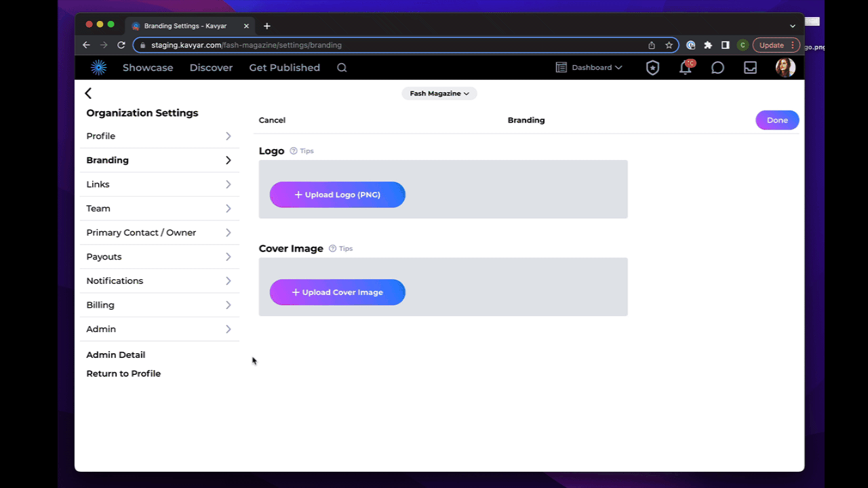Open the tab search chevron in browser
Image resolution: width=868 pixels, height=488 pixels.
(x=793, y=26)
